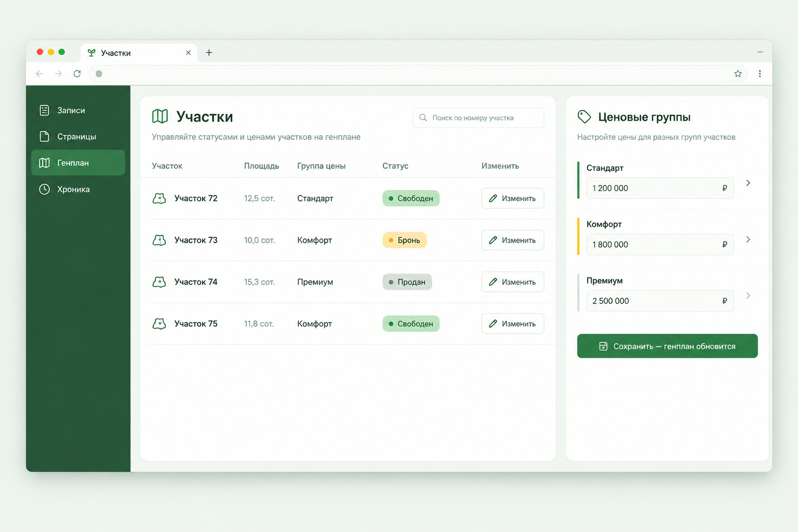
Task: Select Генплан in the sidebar
Action: pos(78,163)
